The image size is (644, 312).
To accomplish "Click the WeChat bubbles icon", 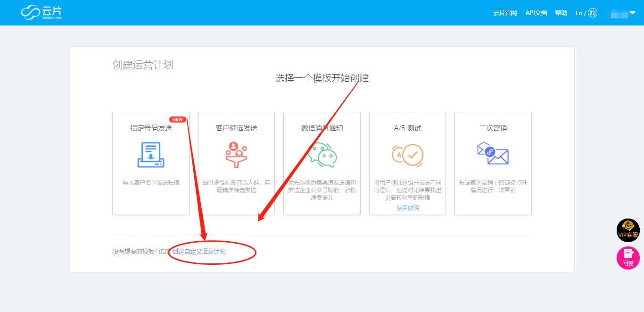I will tap(322, 154).
